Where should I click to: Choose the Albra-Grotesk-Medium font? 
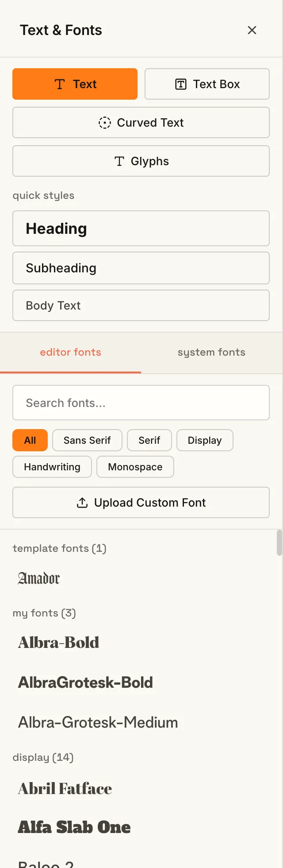pyautogui.click(x=98, y=722)
